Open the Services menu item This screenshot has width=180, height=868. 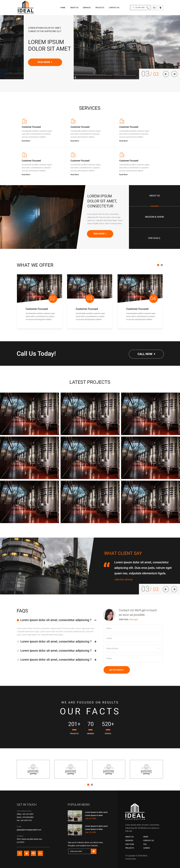point(87,7)
